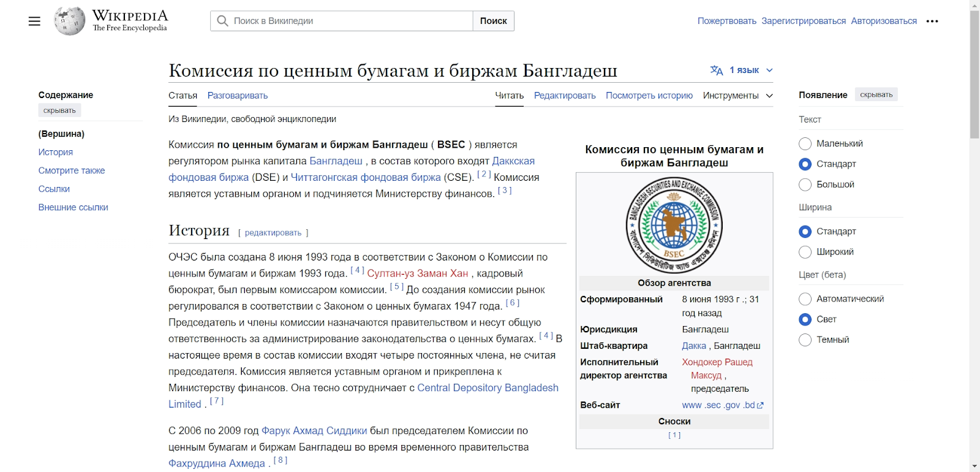The height and width of the screenshot is (472, 980).
Task: Click the Wikipedia globe logo
Action: coord(69,21)
